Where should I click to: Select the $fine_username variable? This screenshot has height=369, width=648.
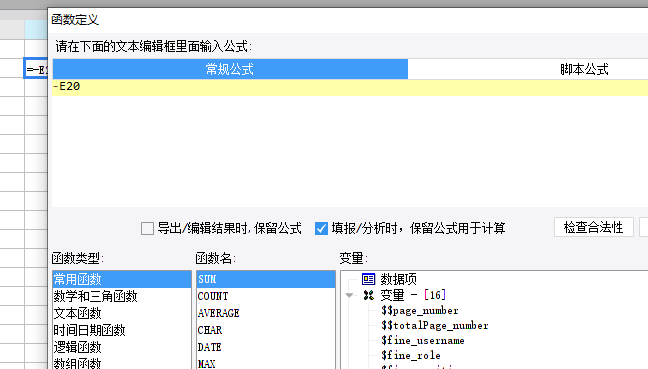pos(423,340)
